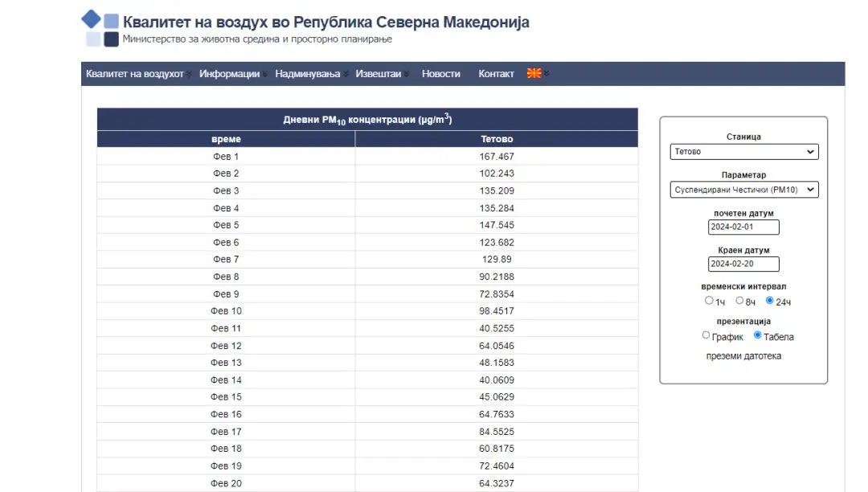
Task: Open the Станица dropdown showing Тетово
Action: [x=743, y=152]
